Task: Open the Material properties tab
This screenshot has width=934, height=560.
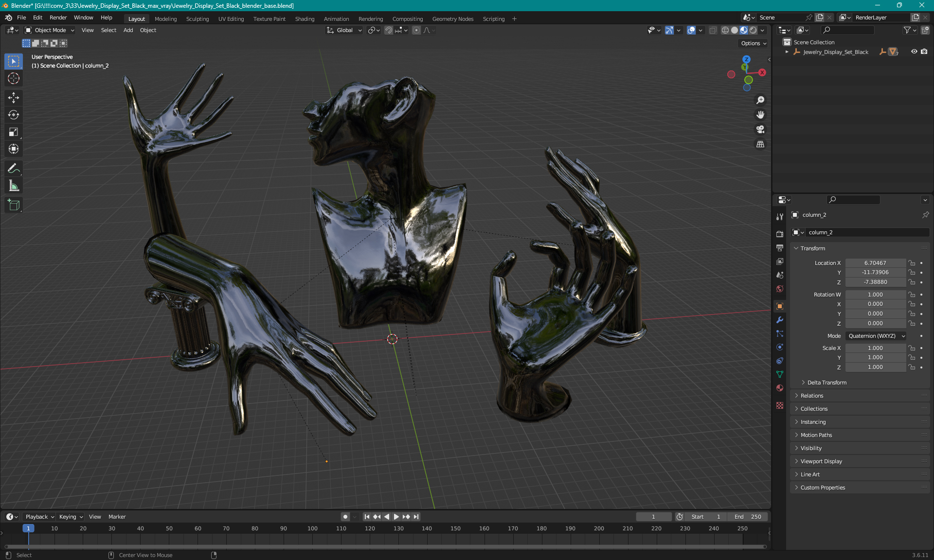Action: coord(780,388)
